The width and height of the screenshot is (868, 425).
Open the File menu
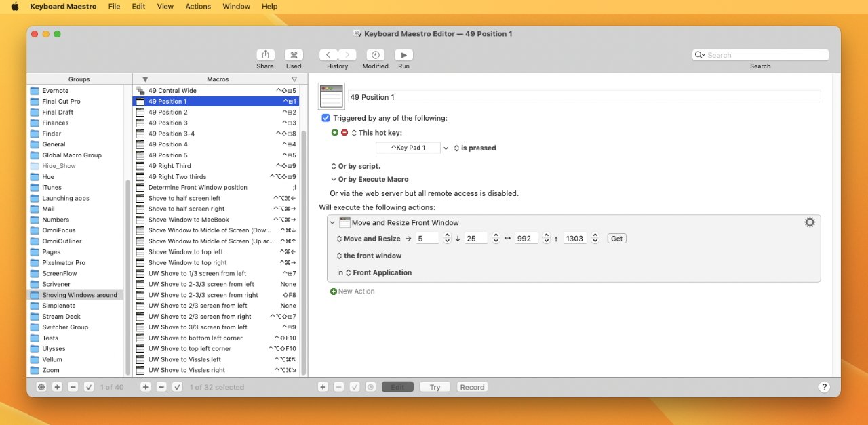pyautogui.click(x=114, y=7)
